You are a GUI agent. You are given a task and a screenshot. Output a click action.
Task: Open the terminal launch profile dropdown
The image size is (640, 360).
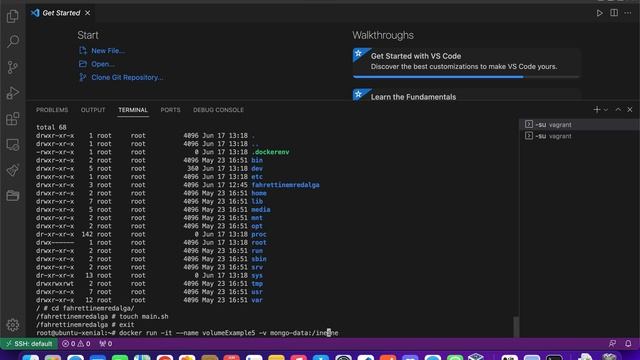606,109
